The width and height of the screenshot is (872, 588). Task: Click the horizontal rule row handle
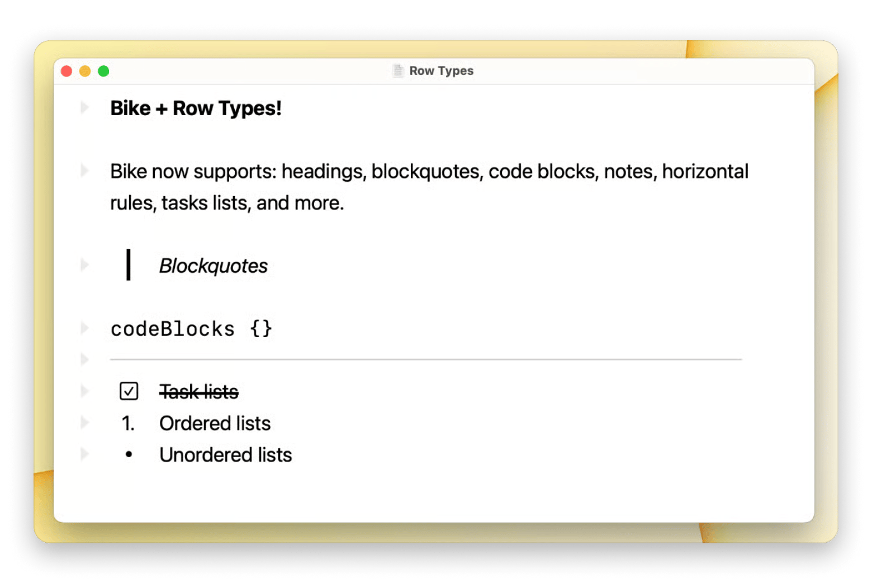[85, 358]
